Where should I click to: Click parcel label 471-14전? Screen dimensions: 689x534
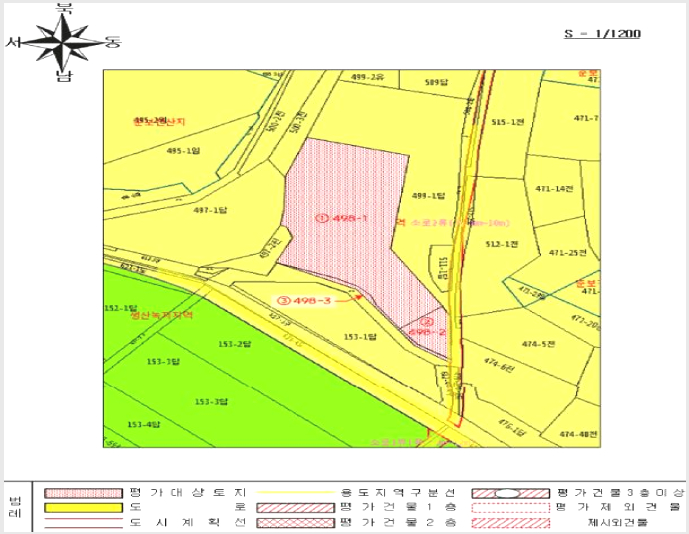pyautogui.click(x=555, y=189)
